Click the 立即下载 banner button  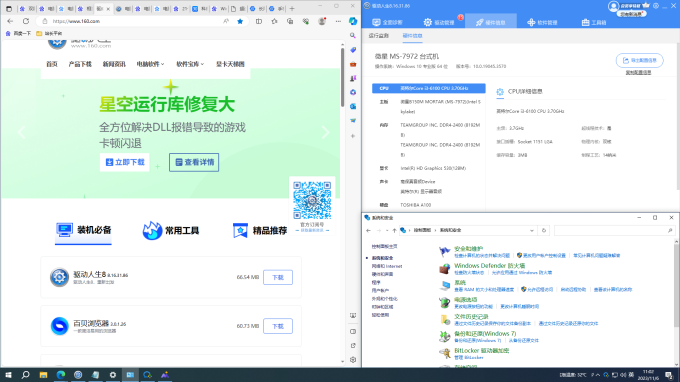click(125, 162)
